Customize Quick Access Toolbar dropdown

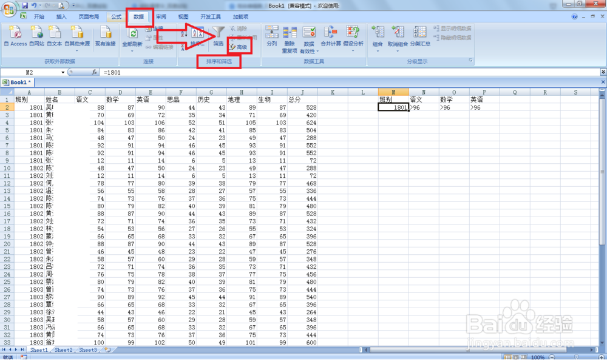tap(73, 5)
